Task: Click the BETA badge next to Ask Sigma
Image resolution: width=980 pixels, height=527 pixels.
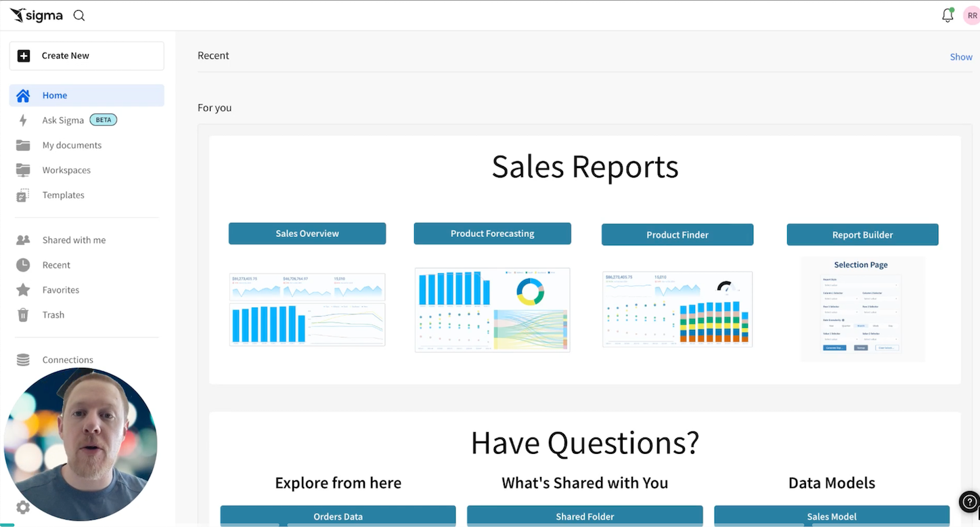Action: tap(104, 120)
